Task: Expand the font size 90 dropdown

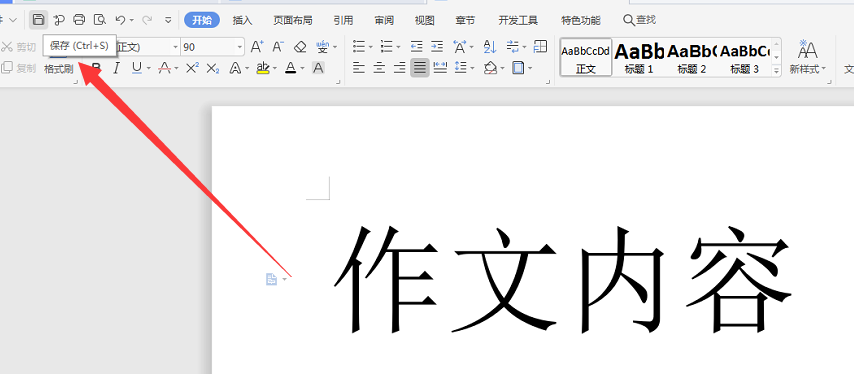Action: (239, 47)
